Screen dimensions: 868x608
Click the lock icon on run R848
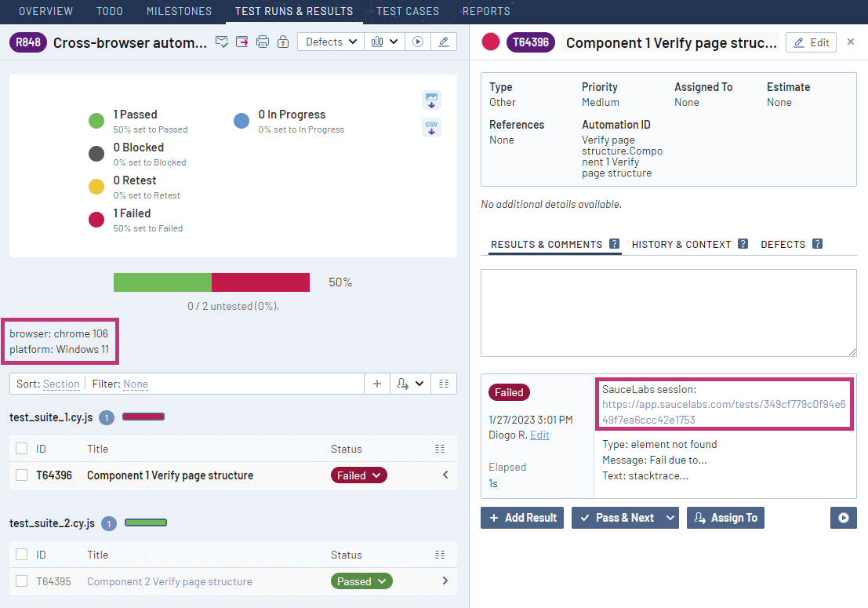[x=283, y=42]
